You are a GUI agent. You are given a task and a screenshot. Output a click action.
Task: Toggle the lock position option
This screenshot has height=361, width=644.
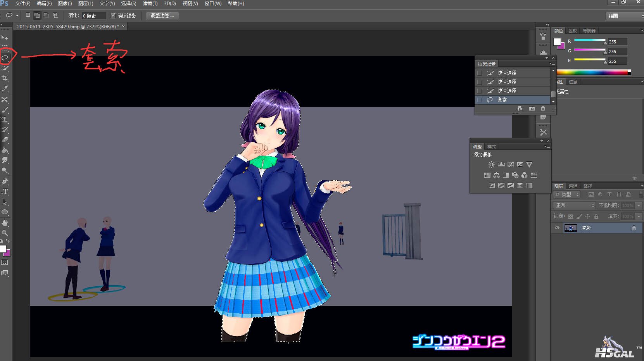point(587,216)
